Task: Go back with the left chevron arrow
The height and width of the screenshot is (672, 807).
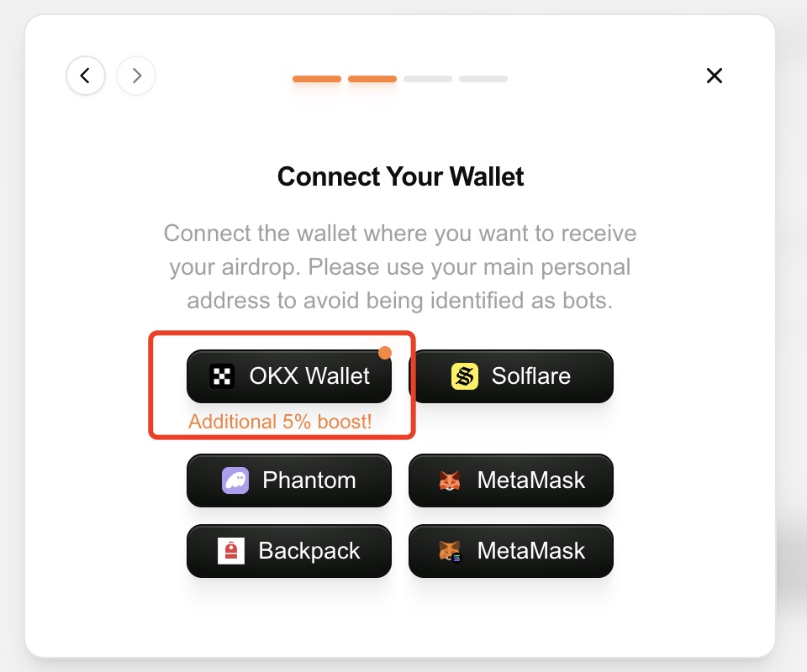Action: point(86,76)
